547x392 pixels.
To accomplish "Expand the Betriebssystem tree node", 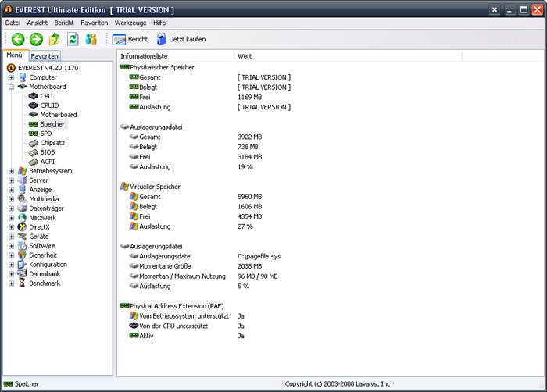I will (11, 171).
